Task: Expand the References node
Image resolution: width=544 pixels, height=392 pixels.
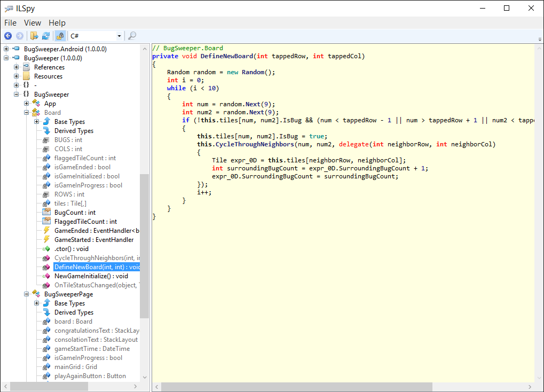Action: click(17, 67)
